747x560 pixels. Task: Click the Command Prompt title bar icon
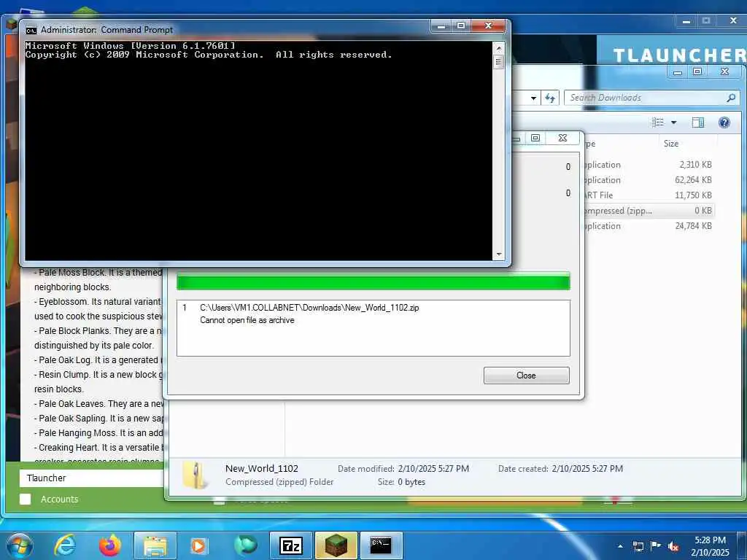(31, 30)
